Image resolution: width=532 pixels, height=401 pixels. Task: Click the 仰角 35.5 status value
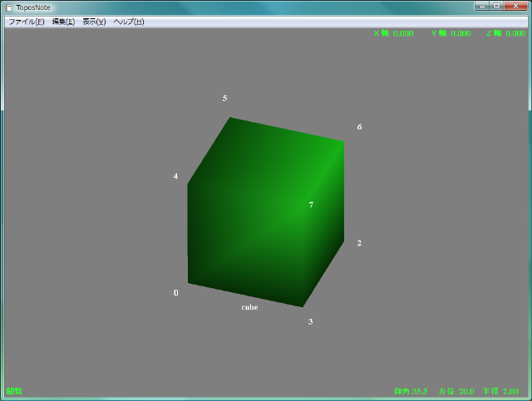pos(411,391)
